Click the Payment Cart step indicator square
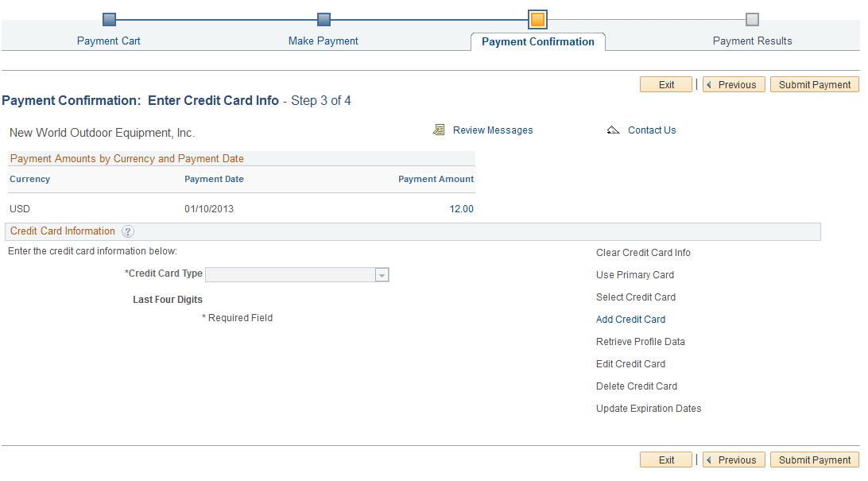868x481 pixels. click(x=109, y=19)
